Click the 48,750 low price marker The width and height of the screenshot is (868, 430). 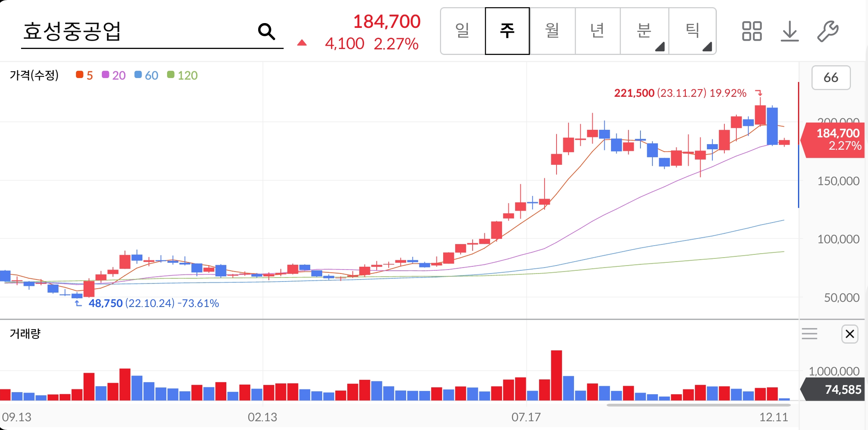click(105, 303)
